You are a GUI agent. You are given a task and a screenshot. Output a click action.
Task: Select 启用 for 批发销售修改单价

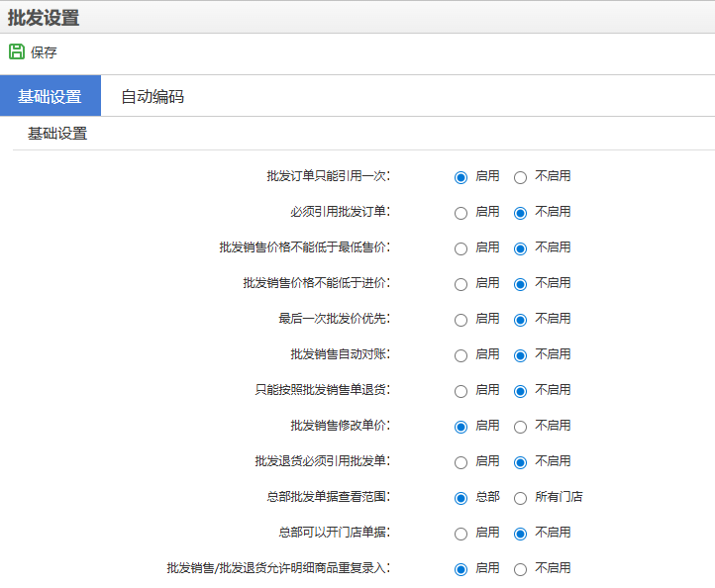(460, 427)
